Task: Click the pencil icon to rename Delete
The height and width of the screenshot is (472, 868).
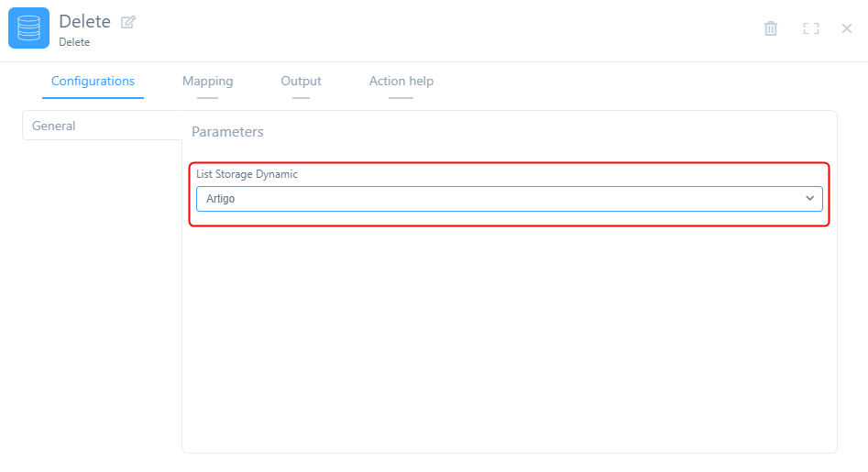Action: click(128, 22)
